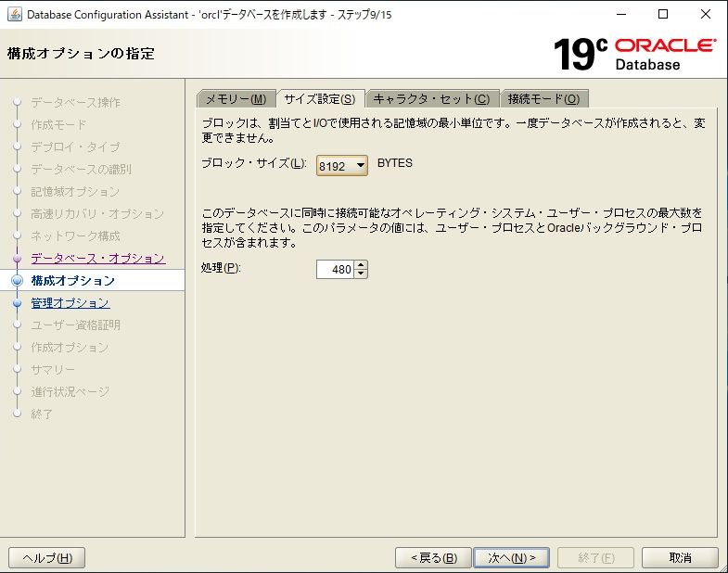
Task: Switch to the メモリー(M) tab
Action: 236,99
